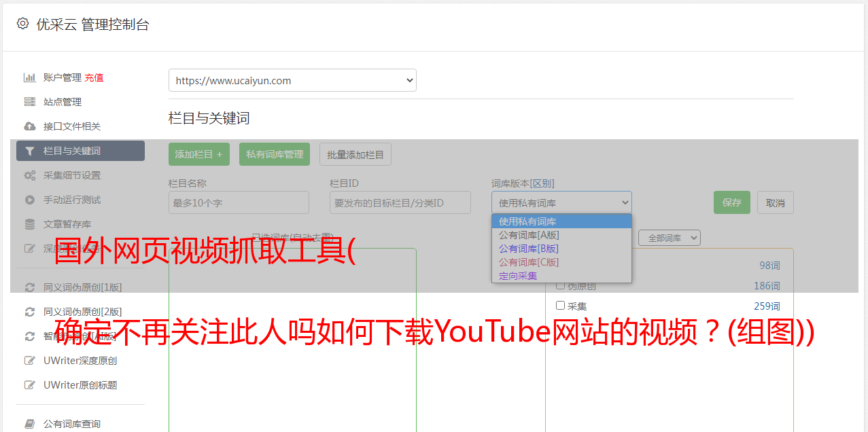868x432 pixels.
Task: Click the 批量添加栏目 button
Action: coord(355,154)
